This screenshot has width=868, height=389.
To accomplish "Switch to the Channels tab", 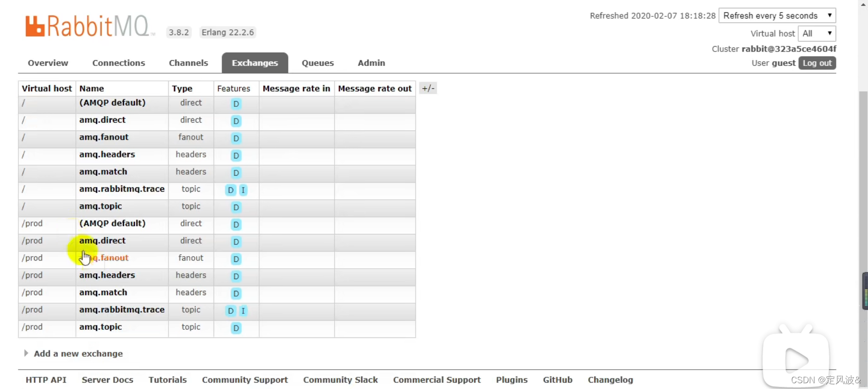I will point(189,63).
